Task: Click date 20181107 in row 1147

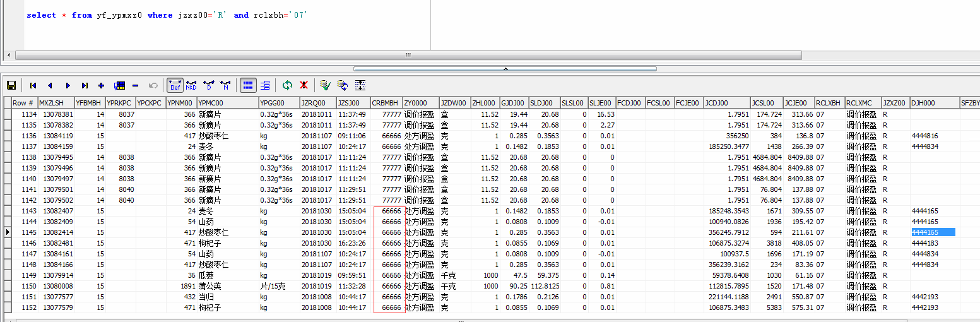Action: point(316,254)
